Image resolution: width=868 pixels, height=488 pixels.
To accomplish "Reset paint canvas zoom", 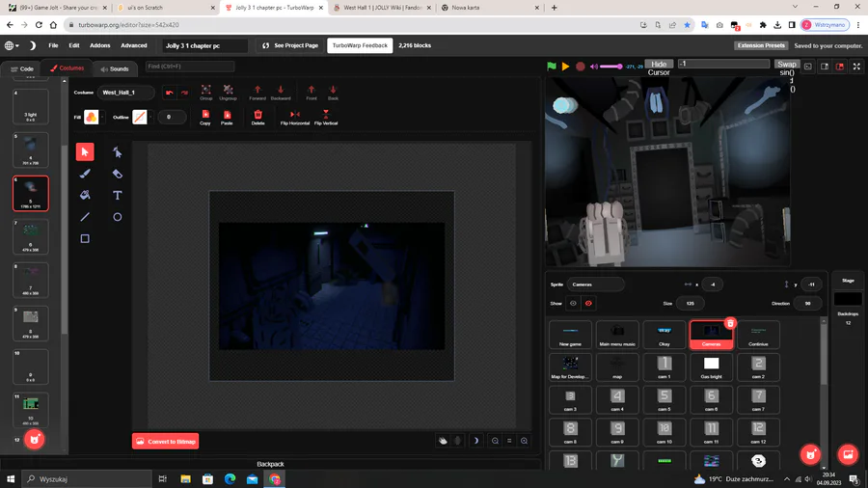I will 509,441.
